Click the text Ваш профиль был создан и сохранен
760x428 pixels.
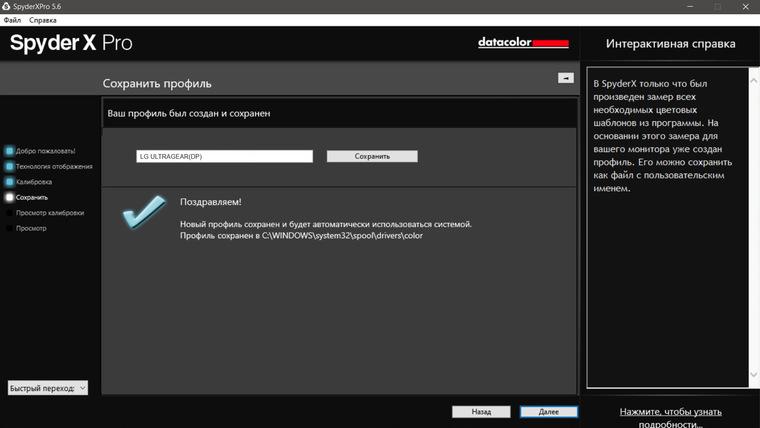[x=189, y=113]
